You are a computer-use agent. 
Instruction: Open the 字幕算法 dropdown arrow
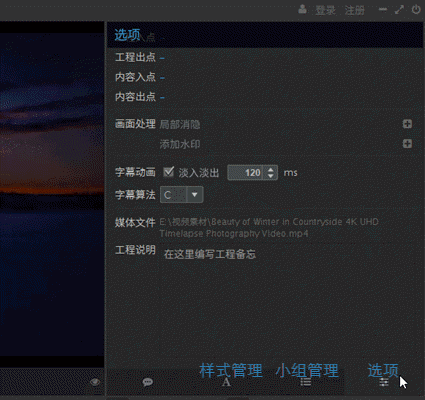click(195, 195)
